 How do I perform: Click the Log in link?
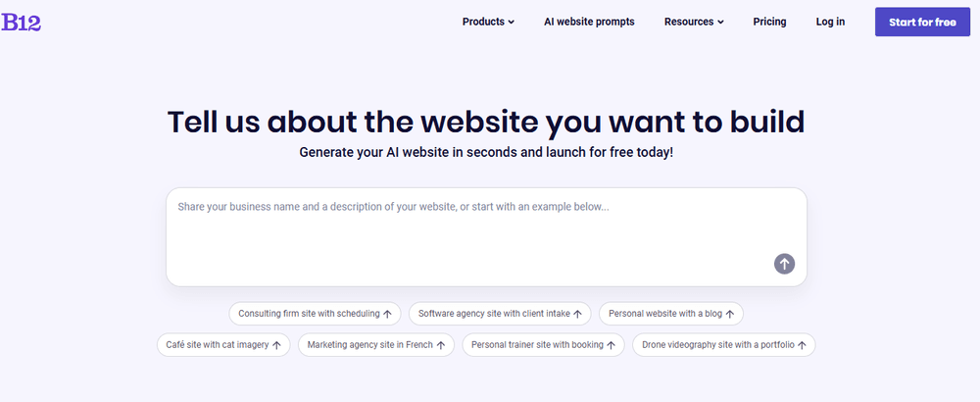[830, 22]
